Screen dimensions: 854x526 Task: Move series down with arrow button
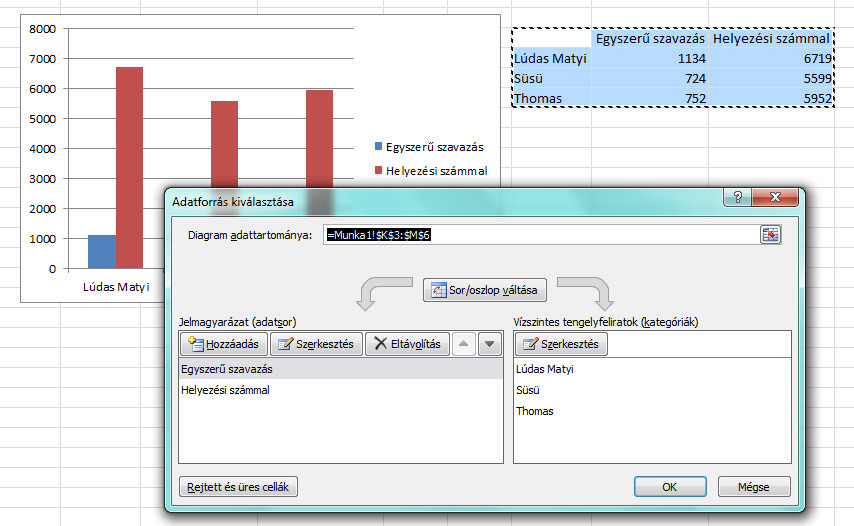point(490,344)
